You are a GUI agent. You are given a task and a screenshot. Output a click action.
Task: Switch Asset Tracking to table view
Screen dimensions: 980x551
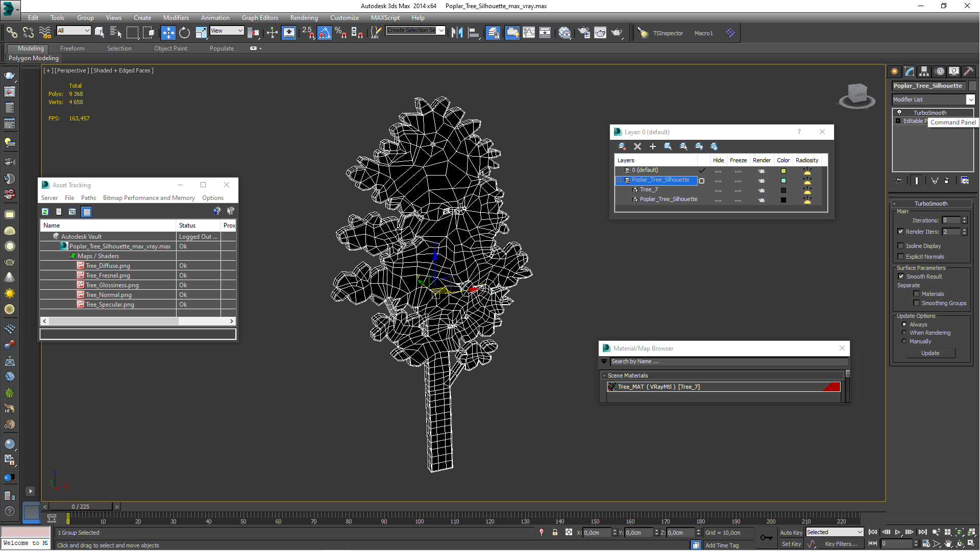86,212
